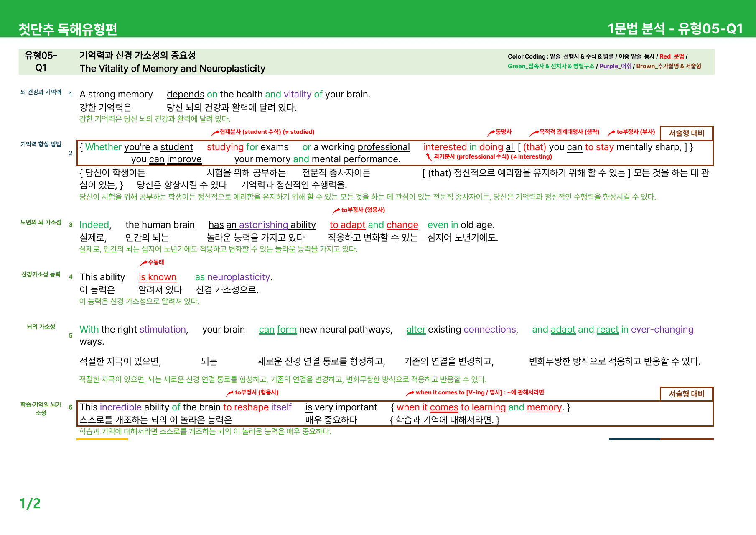Click the underlined verb 'depends' in sentence 1
The height and width of the screenshot is (535, 756).
186,95
